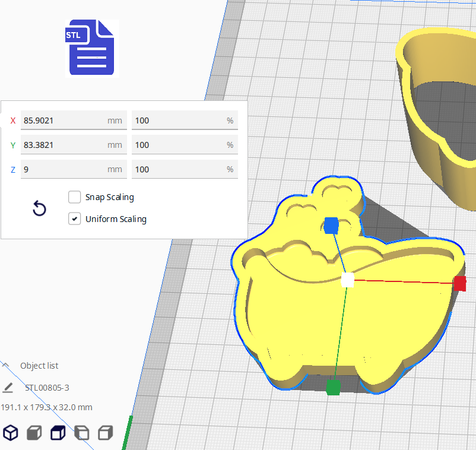
Task: Disable the Uniform Scaling checkbox
Action: tap(75, 218)
